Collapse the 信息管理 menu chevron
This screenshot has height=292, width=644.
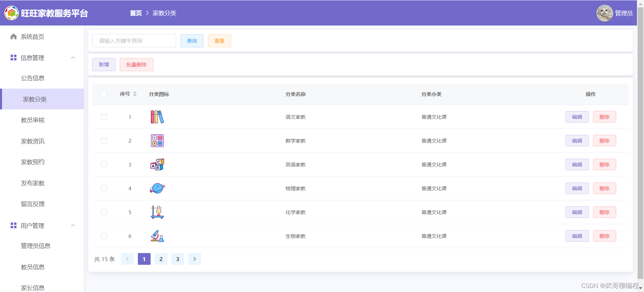[73, 58]
